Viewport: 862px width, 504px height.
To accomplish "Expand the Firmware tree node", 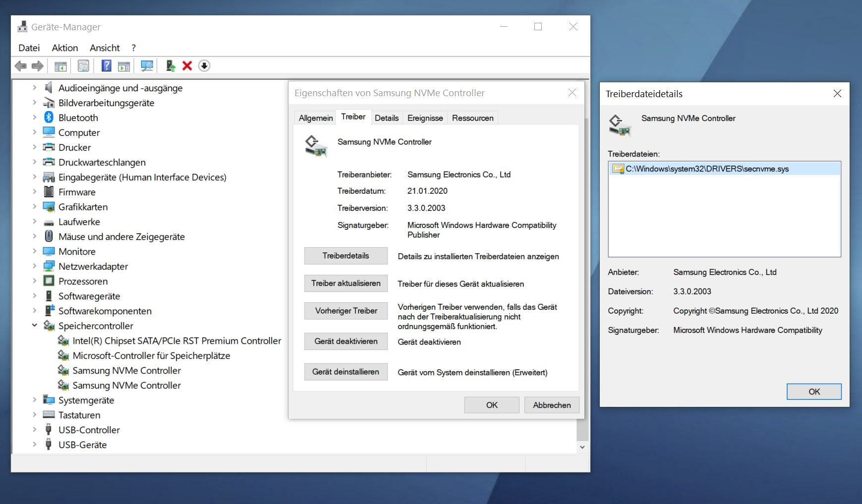I will pyautogui.click(x=34, y=192).
